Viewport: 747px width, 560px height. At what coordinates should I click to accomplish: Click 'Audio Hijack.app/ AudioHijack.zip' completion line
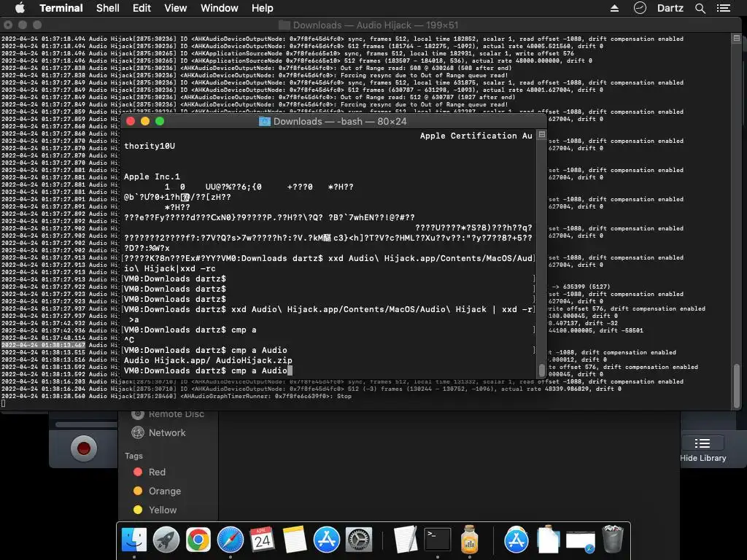[208, 360]
